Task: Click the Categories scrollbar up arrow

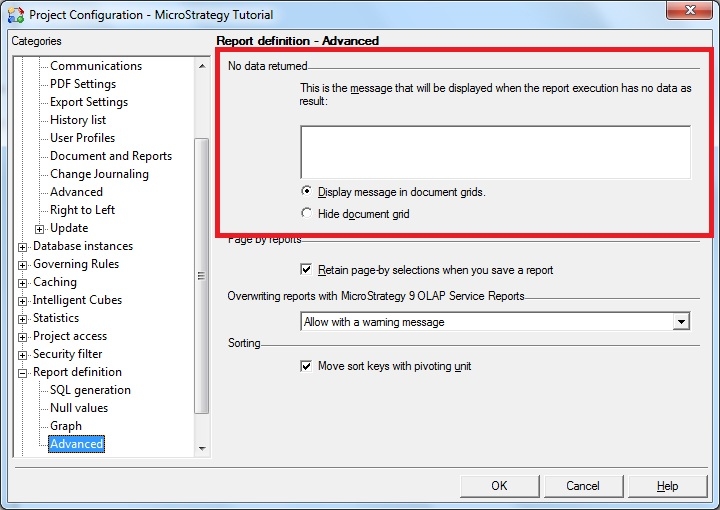Action: [x=202, y=66]
